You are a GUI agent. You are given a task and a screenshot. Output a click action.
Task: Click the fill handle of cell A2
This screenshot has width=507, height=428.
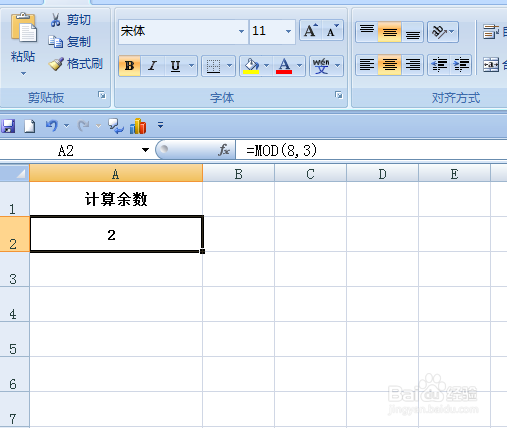tap(203, 251)
